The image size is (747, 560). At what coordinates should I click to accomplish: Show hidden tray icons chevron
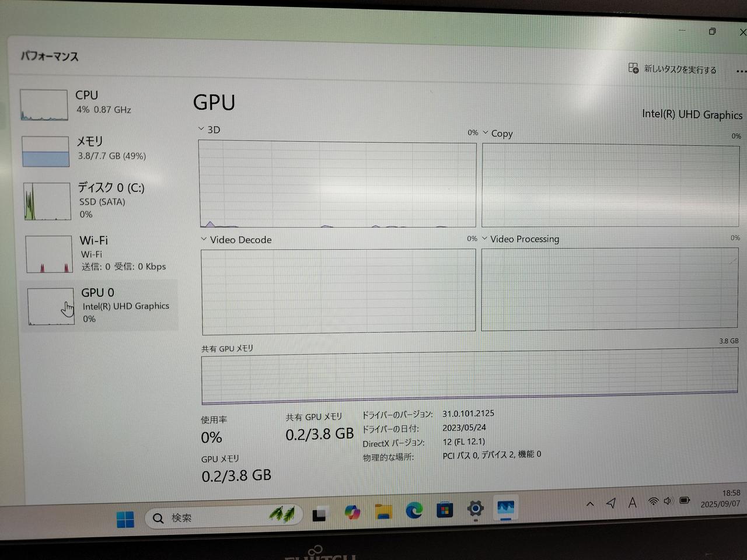[x=590, y=504]
